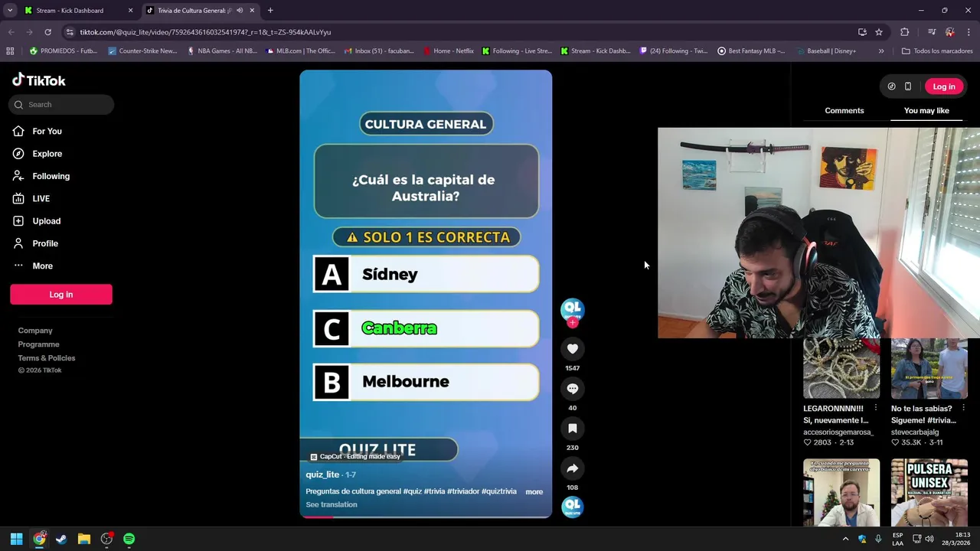Click the compass icon near Log in
The width and height of the screenshot is (980, 551).
tap(891, 86)
